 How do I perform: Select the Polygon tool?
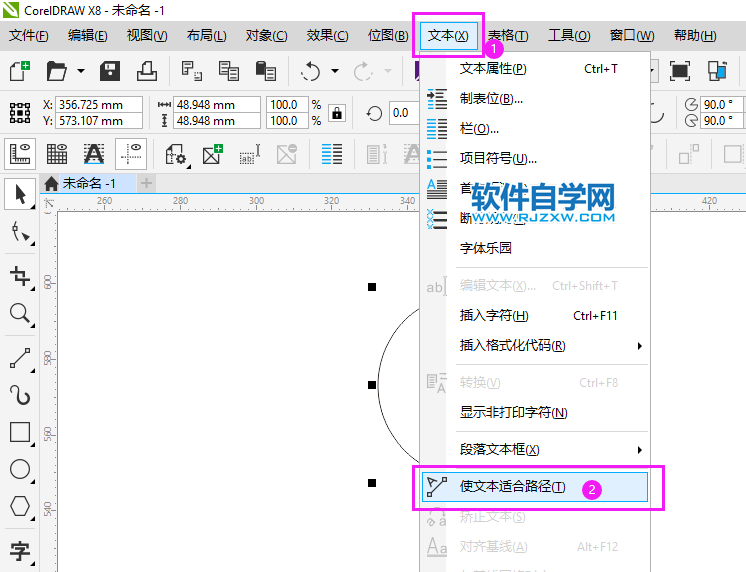click(x=20, y=506)
